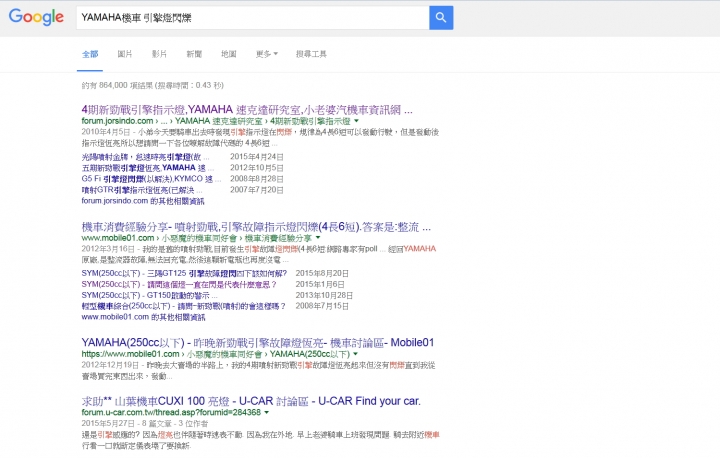
Task: Switch to the 地圖 tab
Action: point(228,54)
